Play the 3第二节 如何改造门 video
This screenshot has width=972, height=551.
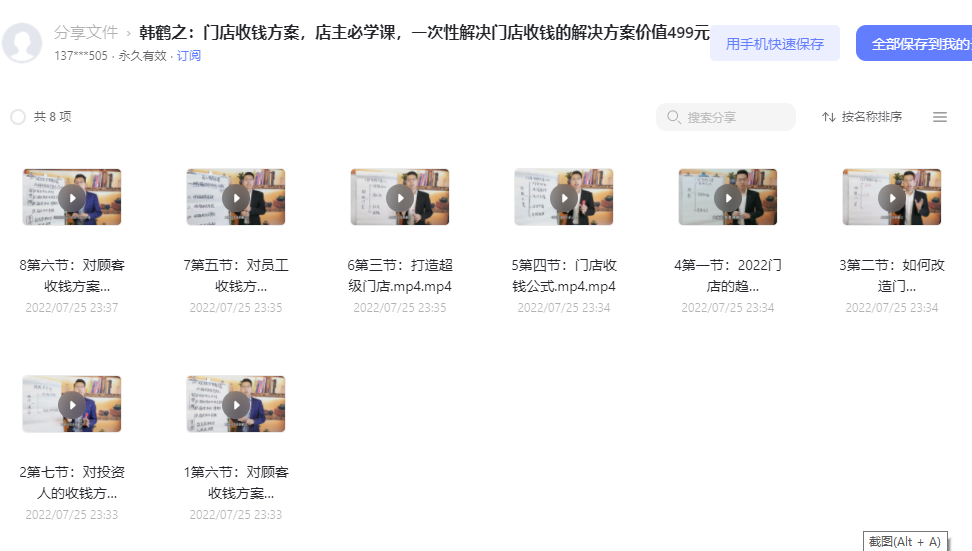pyautogui.click(x=891, y=197)
